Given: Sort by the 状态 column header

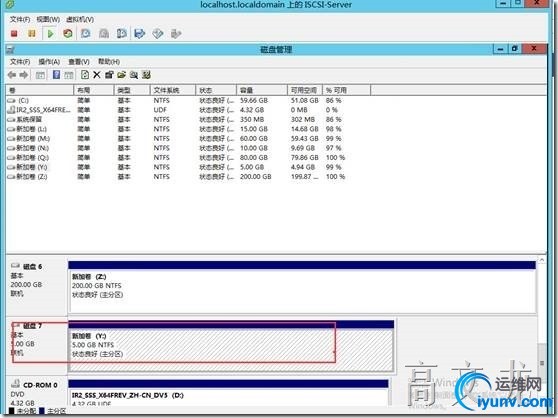Looking at the screenshot, I should coord(216,90).
